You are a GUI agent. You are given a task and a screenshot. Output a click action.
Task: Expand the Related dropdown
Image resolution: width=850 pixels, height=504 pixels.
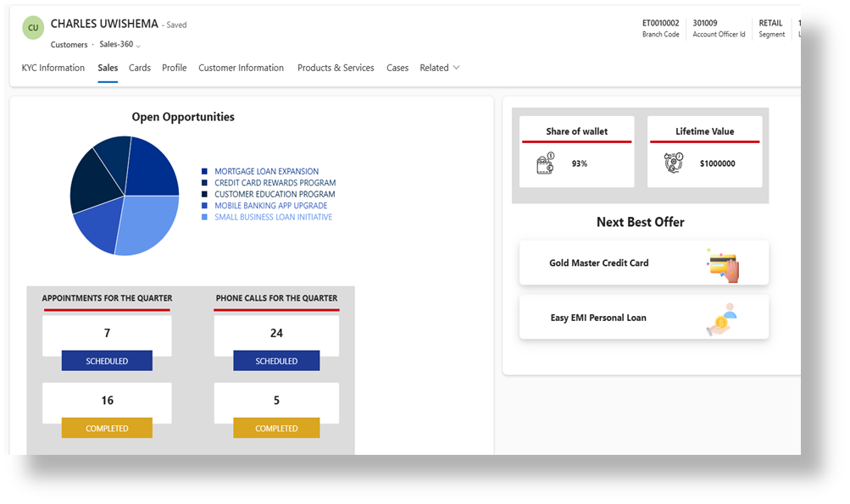point(439,68)
